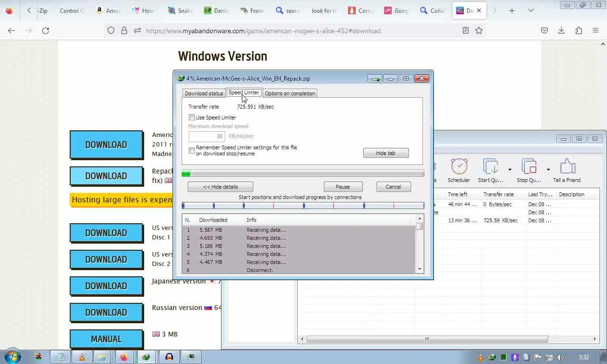
Task: Click the US version Disc 1 DOWNLOAD
Action: tap(106, 233)
